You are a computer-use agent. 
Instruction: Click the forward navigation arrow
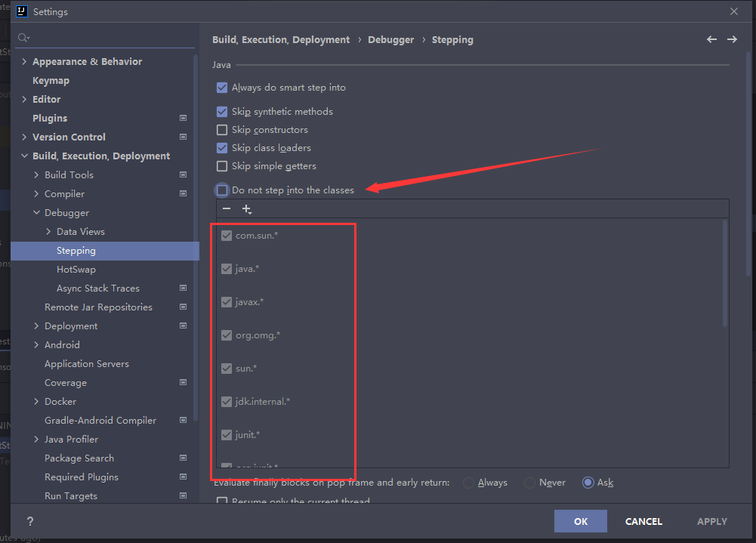[x=731, y=39]
